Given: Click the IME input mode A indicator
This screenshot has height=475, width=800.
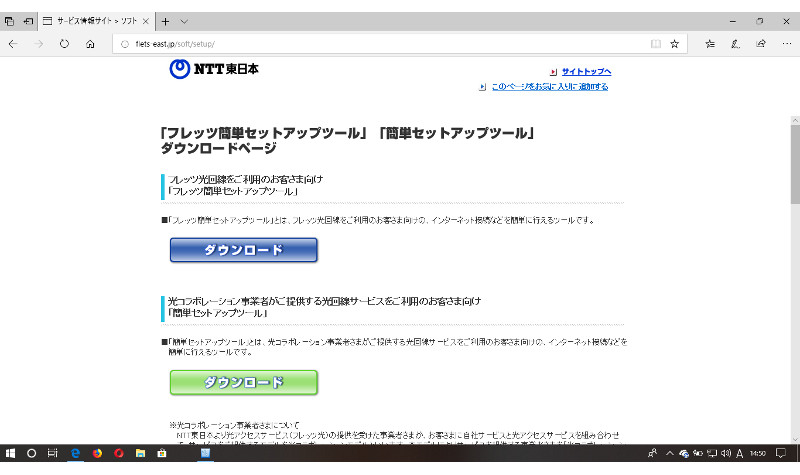Looking at the screenshot, I should [x=739, y=453].
